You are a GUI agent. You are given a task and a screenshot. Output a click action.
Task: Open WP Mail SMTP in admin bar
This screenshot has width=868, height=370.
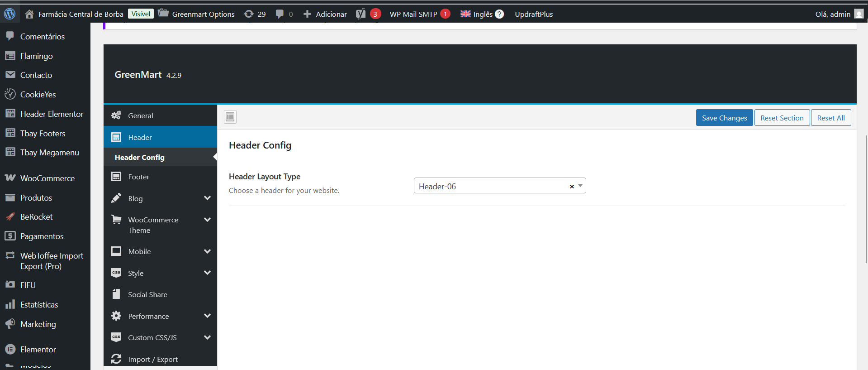tap(419, 14)
